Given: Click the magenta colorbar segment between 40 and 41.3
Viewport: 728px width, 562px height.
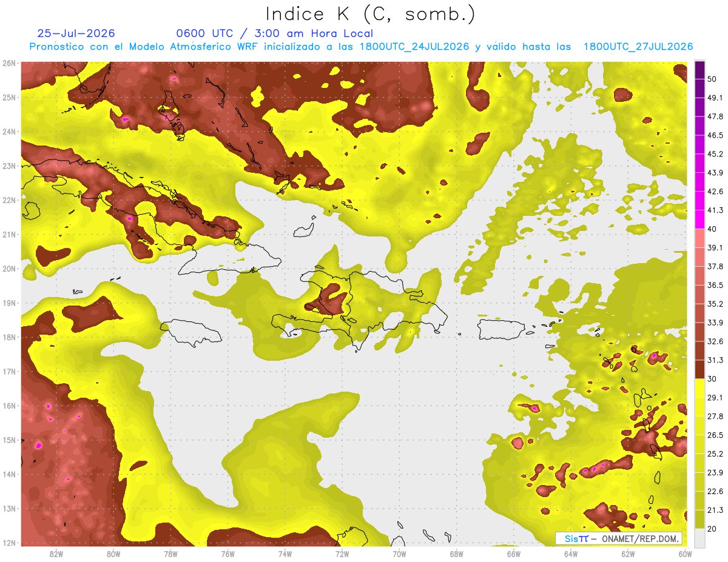Looking at the screenshot, I should click(699, 219).
